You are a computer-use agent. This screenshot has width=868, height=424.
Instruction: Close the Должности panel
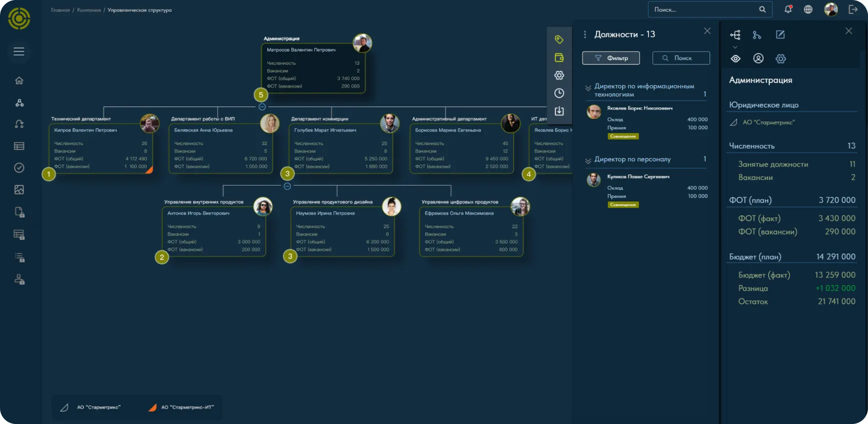(x=707, y=31)
